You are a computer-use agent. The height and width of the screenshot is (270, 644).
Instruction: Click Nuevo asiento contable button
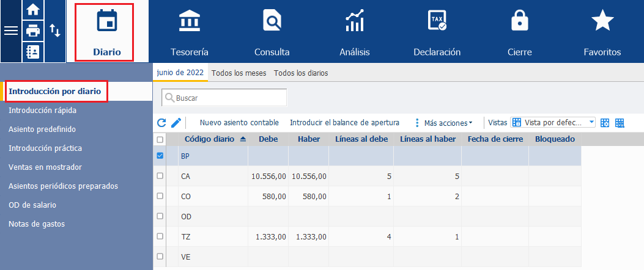coord(240,123)
